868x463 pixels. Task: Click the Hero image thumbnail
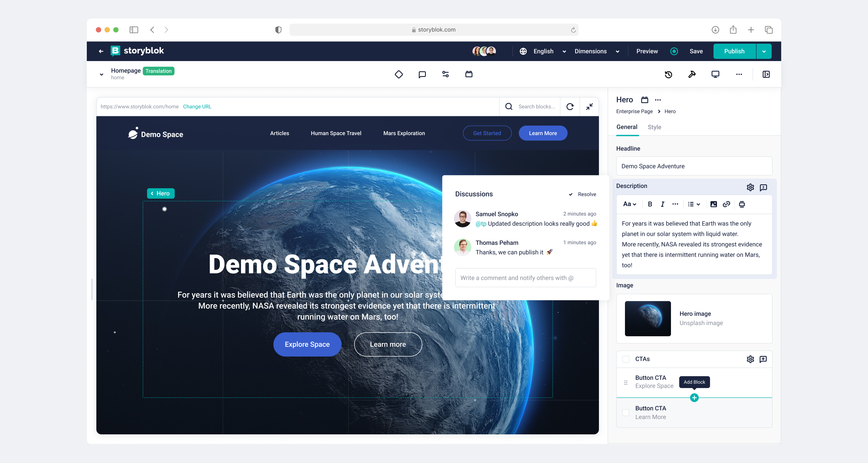pos(648,318)
